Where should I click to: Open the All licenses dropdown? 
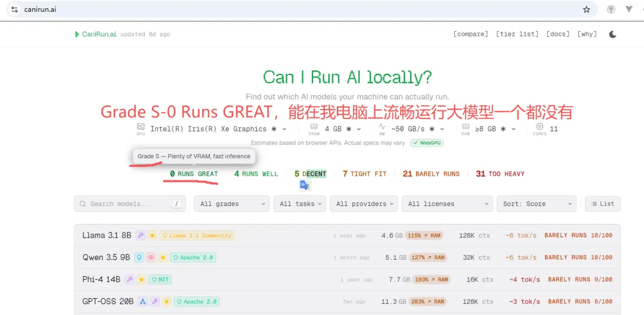pos(447,204)
